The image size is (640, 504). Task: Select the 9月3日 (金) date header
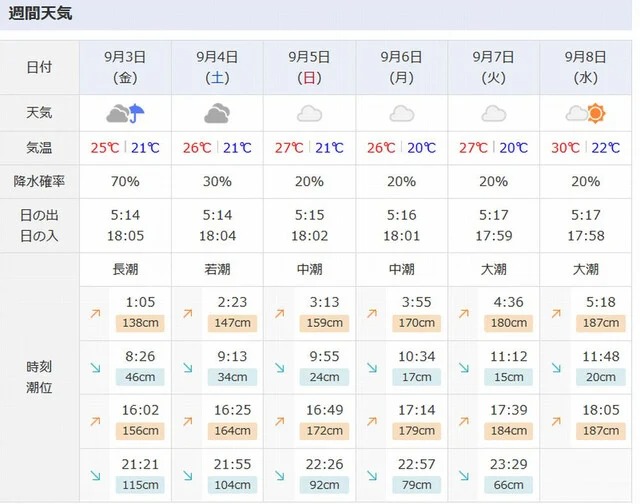tap(126, 67)
